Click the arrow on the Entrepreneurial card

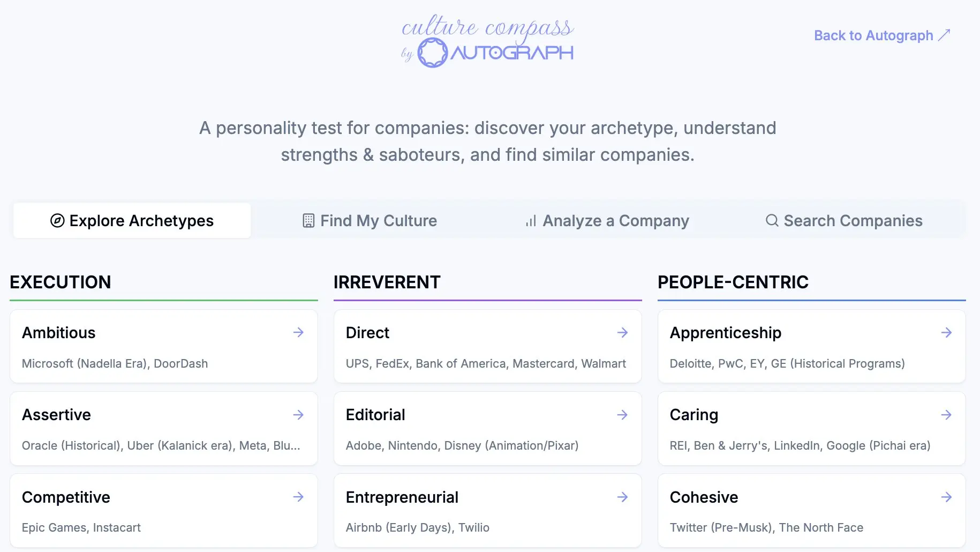623,497
